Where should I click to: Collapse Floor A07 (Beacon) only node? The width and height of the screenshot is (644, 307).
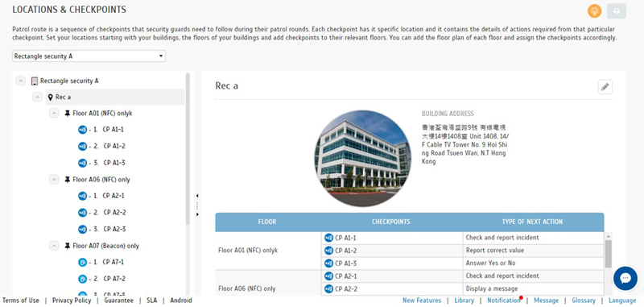(x=54, y=246)
